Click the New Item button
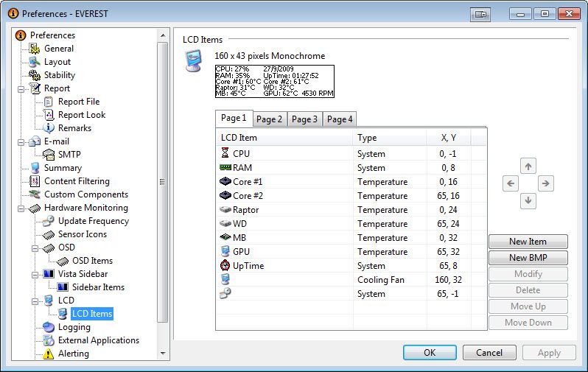Viewport: 588px width, 372px height. pos(528,242)
